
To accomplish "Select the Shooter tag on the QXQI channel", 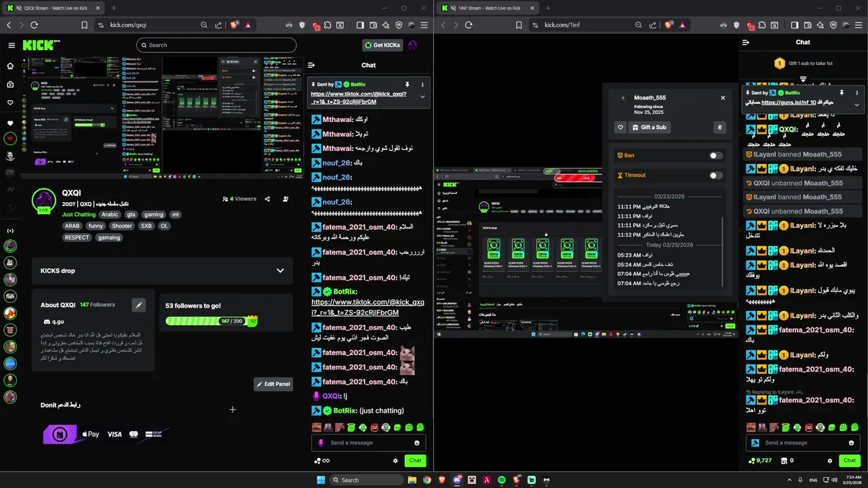I will [122, 226].
